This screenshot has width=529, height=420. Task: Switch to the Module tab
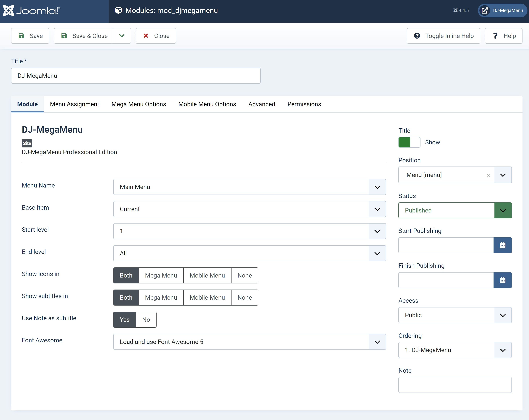click(x=27, y=104)
